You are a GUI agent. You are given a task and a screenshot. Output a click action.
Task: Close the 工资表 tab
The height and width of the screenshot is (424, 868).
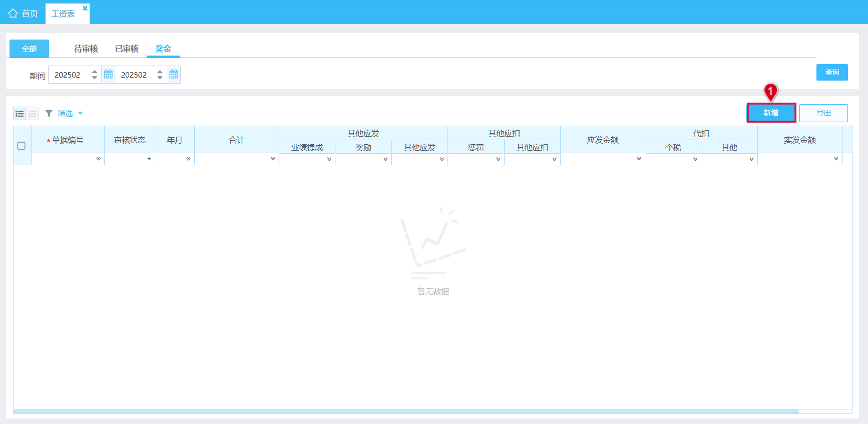[85, 8]
